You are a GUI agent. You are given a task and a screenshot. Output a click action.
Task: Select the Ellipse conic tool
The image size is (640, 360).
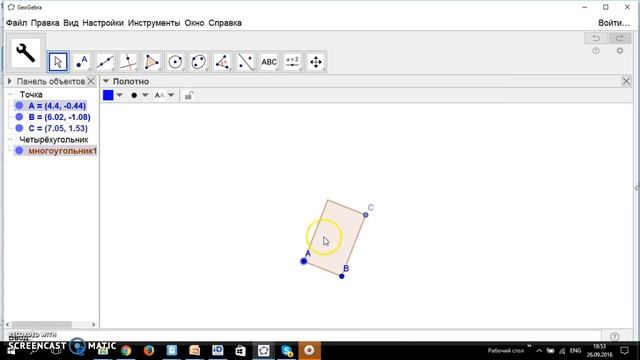[x=199, y=62]
